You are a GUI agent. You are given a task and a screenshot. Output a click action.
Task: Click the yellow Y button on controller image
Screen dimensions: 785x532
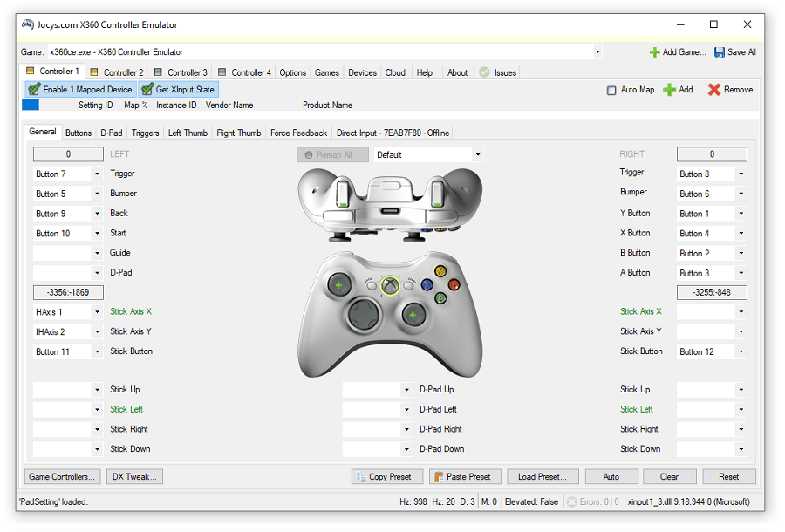coord(440,272)
